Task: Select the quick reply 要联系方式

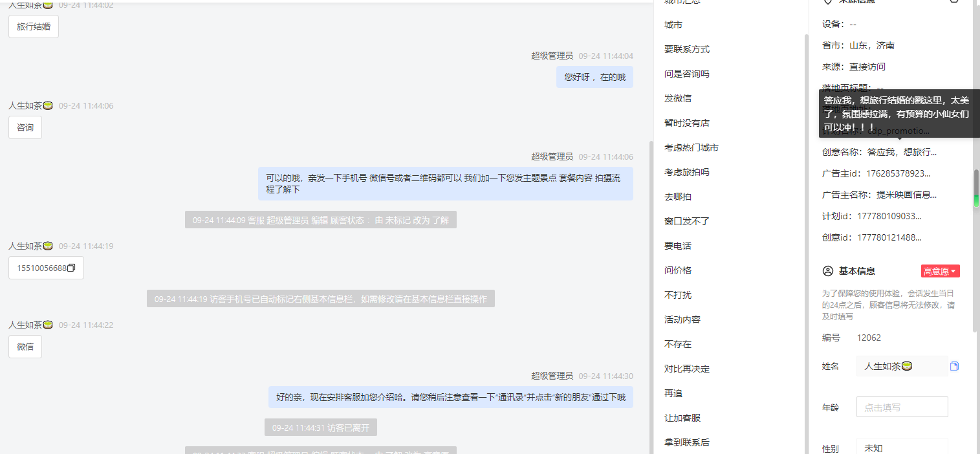Action: pyautogui.click(x=687, y=49)
